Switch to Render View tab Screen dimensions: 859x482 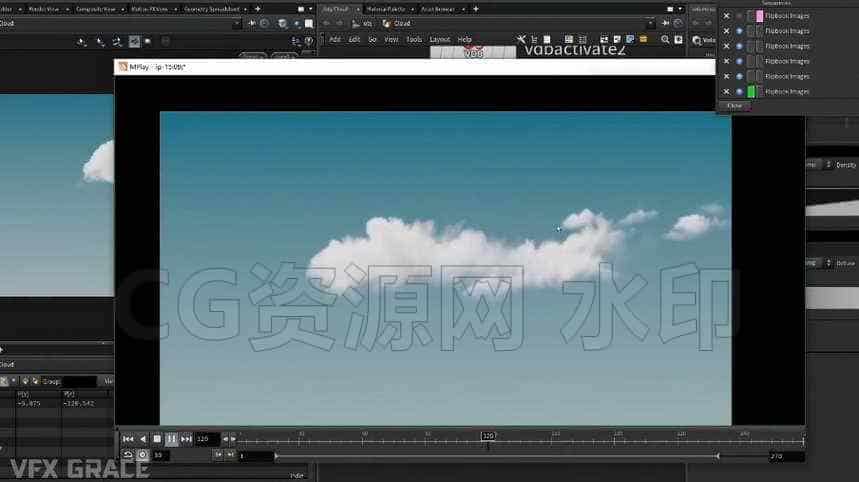click(x=43, y=9)
